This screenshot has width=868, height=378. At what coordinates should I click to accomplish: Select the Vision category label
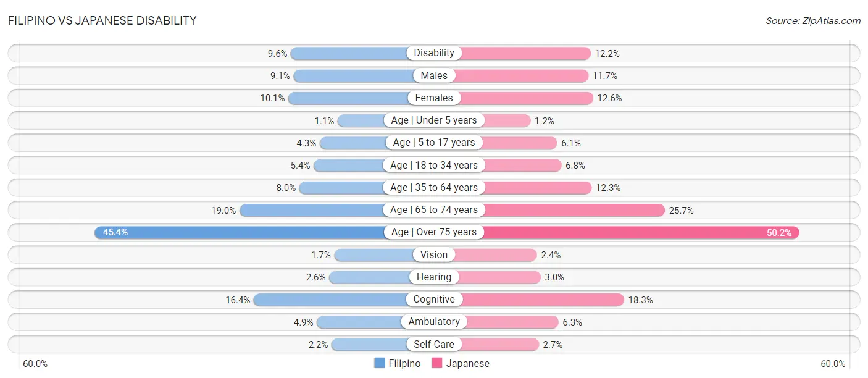(434, 254)
